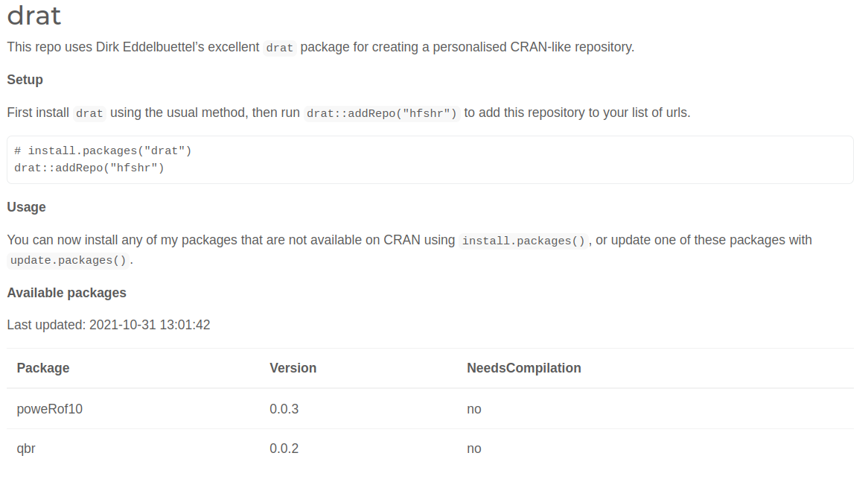Viewport: 868px width, 488px height.
Task: Click NeedsCompilation value for poweRof10
Action: point(474,409)
